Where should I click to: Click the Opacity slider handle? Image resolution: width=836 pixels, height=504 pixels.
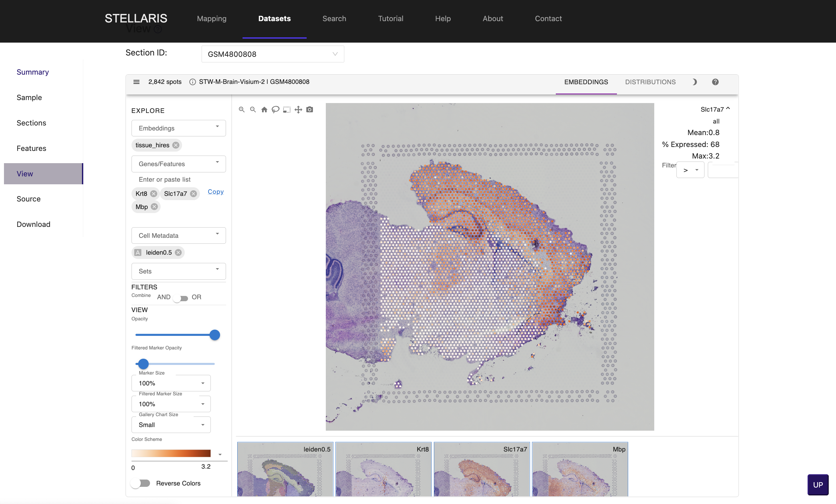215,335
